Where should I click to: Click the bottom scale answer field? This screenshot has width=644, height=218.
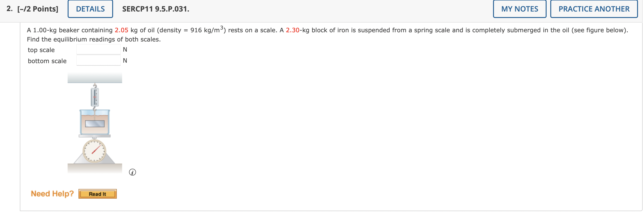click(x=98, y=60)
